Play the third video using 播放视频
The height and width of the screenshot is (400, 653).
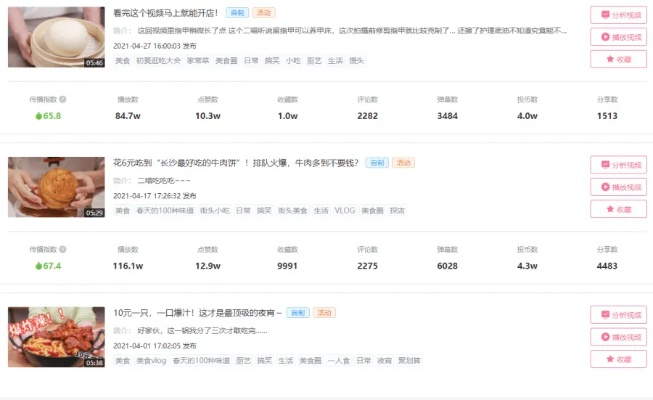point(618,337)
